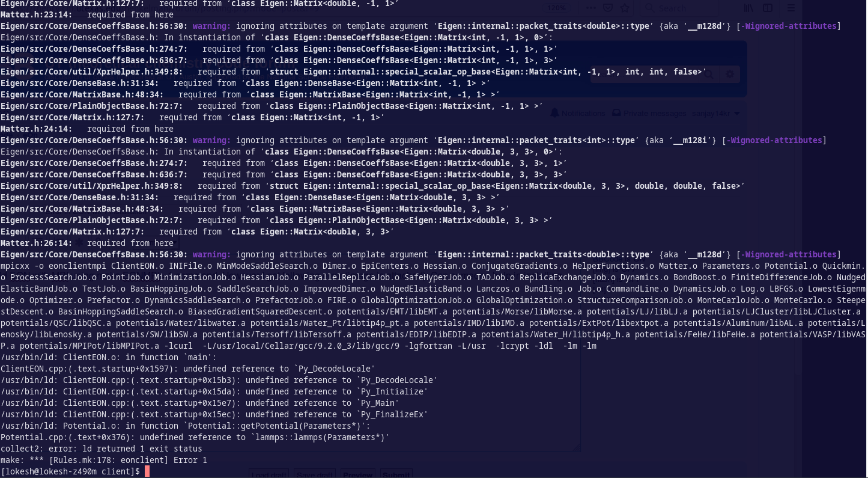This screenshot has width=868, height=478.
Task: Click the forum search magnifier icon
Action: 708,74
